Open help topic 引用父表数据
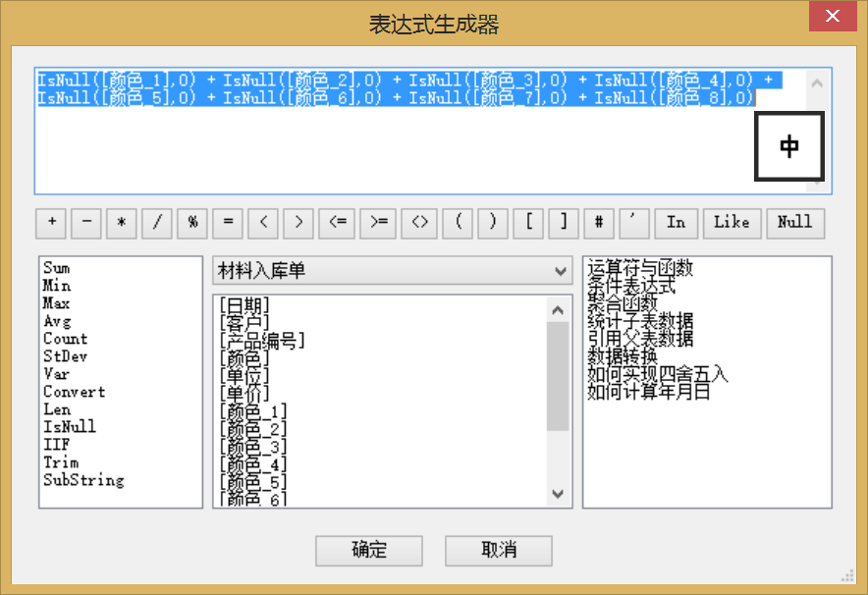The image size is (868, 595). 640,339
